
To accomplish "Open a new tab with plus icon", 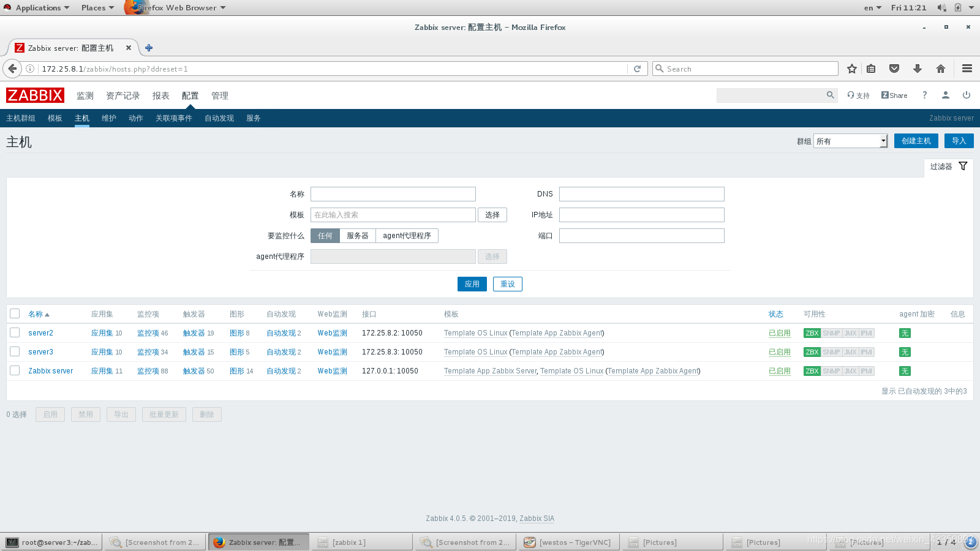I will tap(149, 48).
